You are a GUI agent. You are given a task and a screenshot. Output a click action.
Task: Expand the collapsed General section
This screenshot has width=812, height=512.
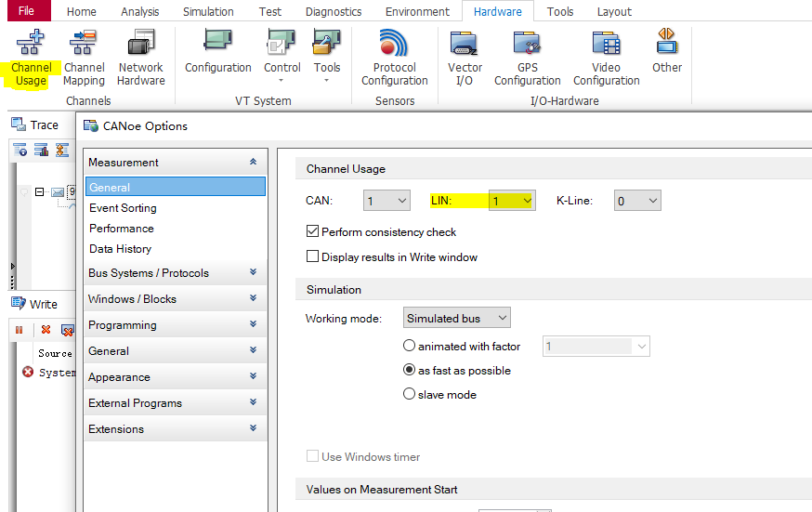pyautogui.click(x=254, y=350)
